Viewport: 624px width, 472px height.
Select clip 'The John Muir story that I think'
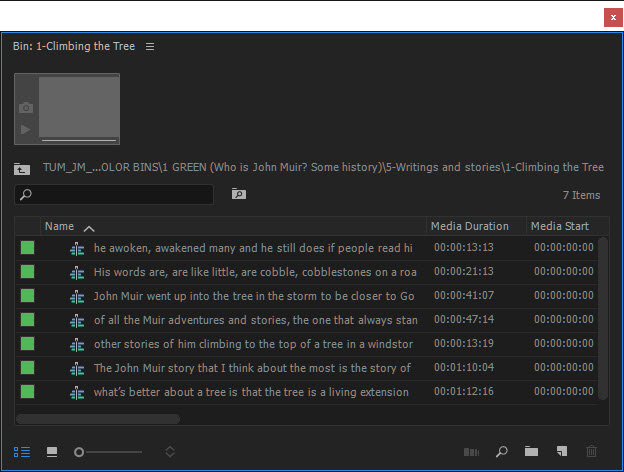252,368
